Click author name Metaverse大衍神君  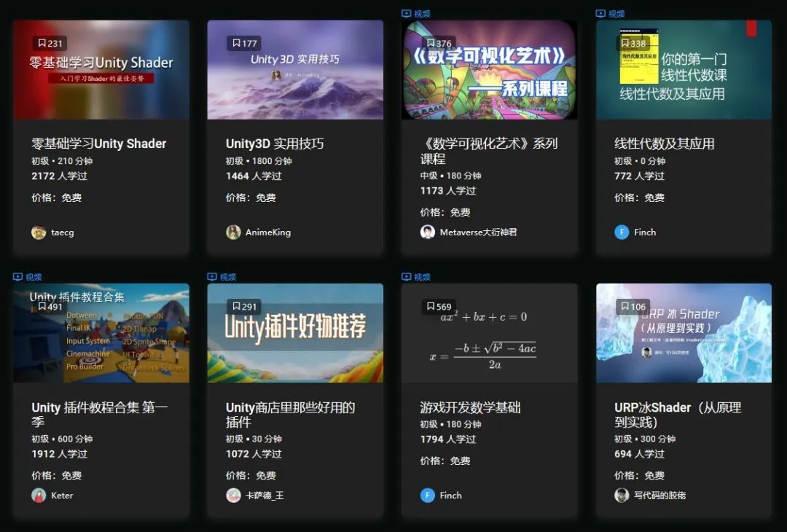478,232
